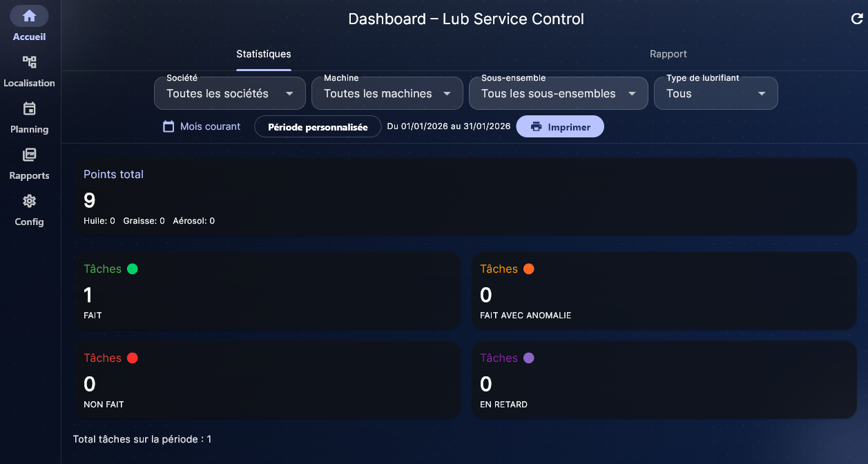
Task: Click the En retard tasks card
Action: (x=664, y=379)
